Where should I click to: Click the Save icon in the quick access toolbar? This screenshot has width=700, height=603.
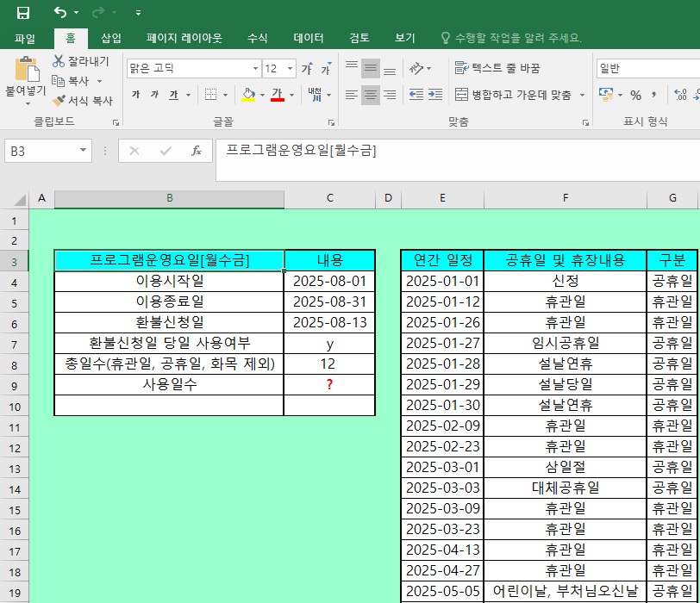[23, 12]
